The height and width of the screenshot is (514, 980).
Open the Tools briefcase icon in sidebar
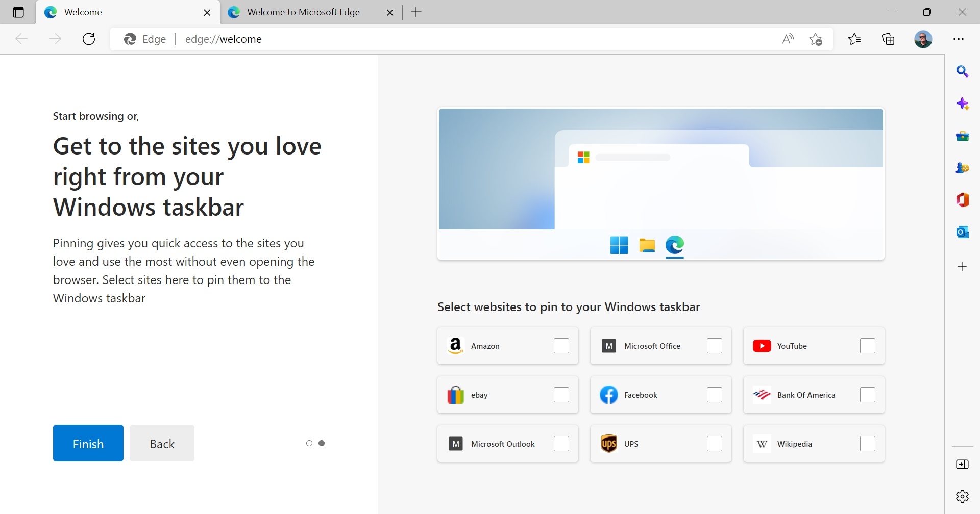coord(962,136)
